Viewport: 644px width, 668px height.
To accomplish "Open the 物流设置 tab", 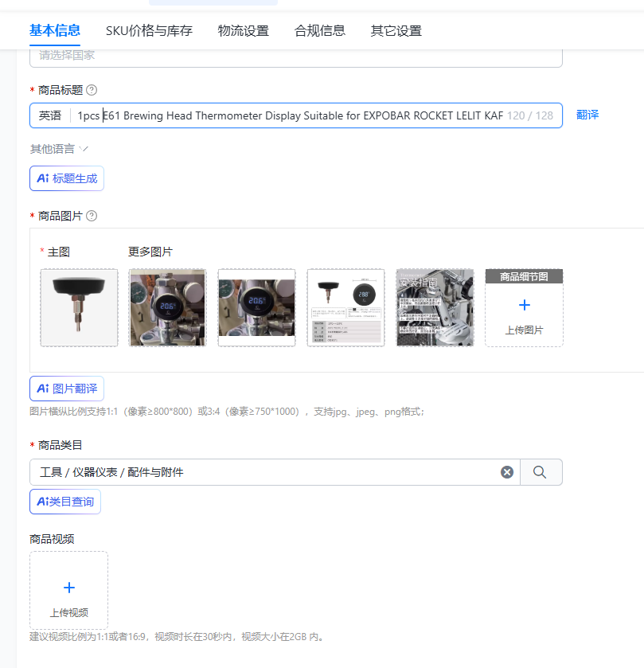I will point(244,31).
